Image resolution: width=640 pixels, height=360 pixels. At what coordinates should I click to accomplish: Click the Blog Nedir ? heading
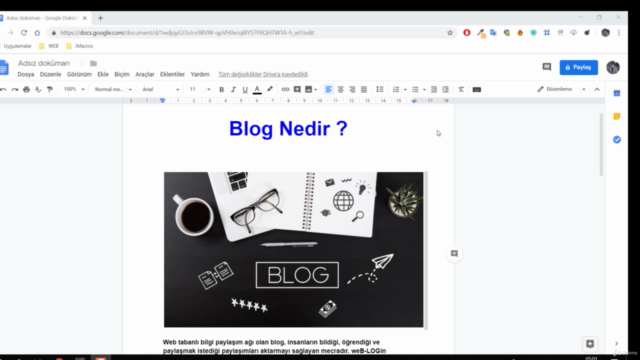click(288, 129)
